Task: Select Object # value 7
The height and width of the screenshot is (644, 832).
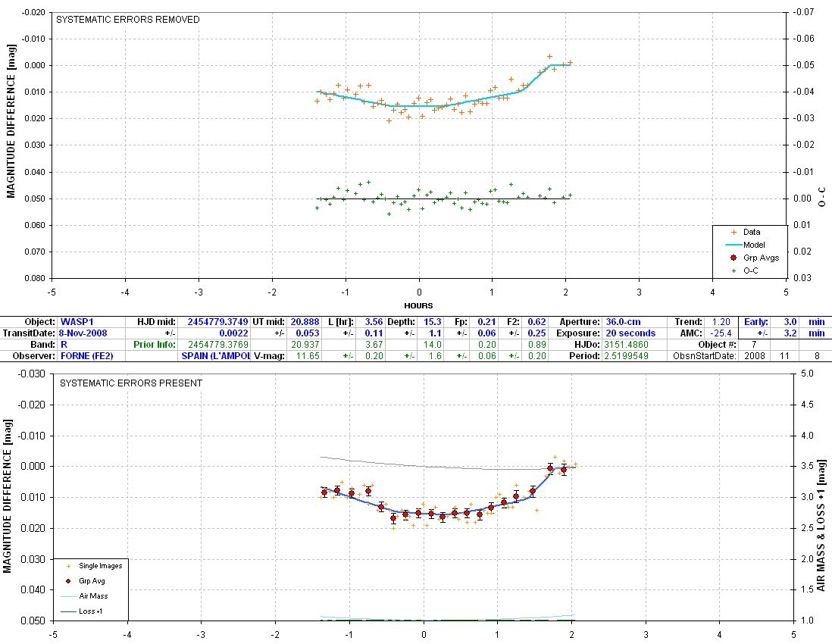Action: 753,344
